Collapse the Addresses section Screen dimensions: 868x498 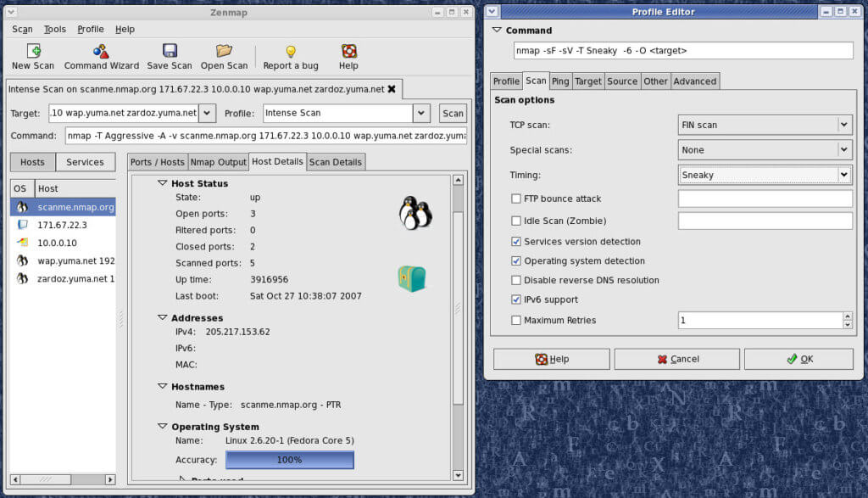pyautogui.click(x=162, y=317)
